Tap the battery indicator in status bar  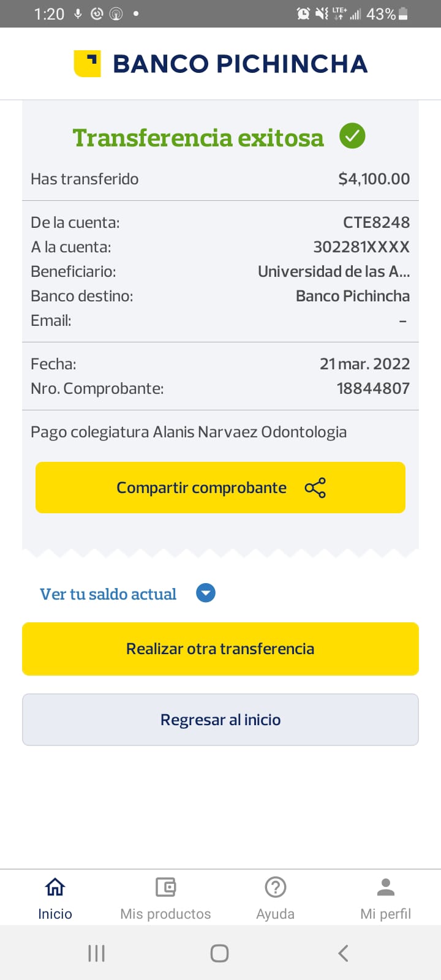[x=403, y=14]
